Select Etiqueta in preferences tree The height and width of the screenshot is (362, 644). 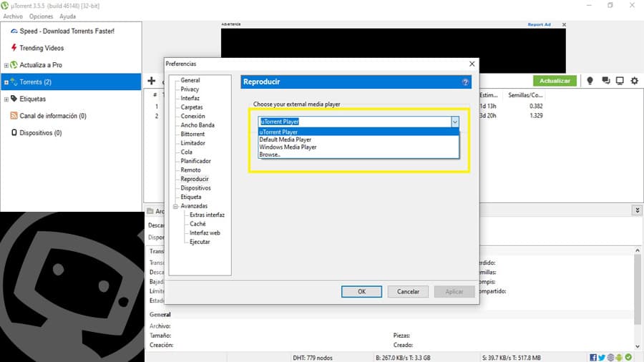coord(191,197)
